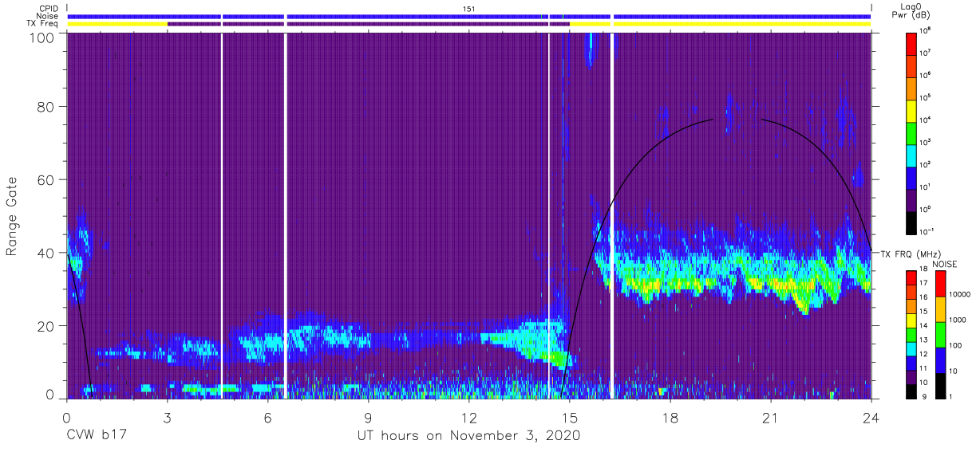This screenshot has height=452, width=980.
Task: Click the y-axis tick label '40'
Action: point(46,253)
